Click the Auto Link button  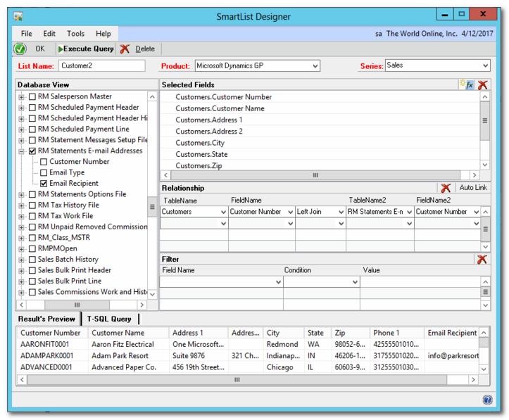point(473,187)
